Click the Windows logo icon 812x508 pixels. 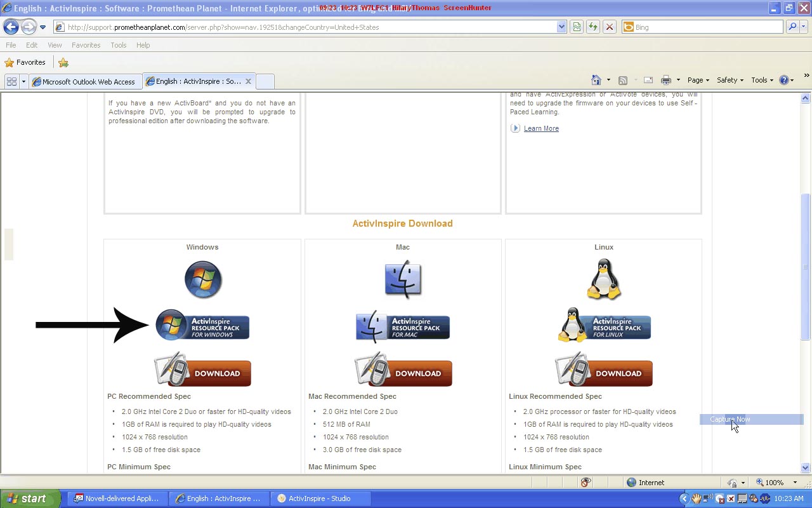point(203,279)
